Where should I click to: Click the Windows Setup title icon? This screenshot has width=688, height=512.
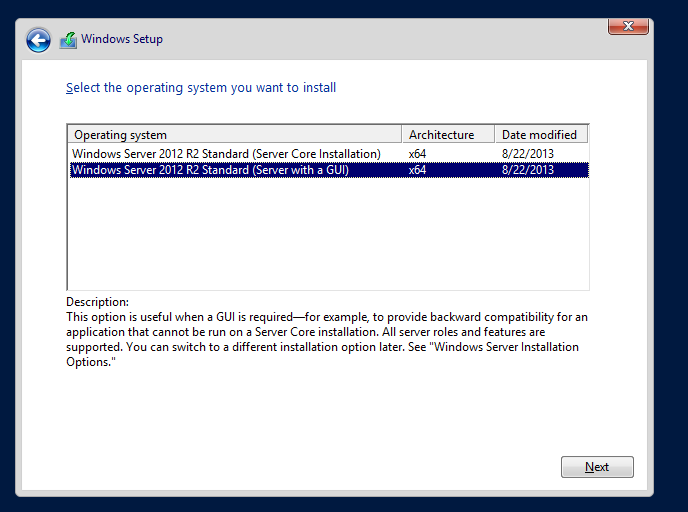pyautogui.click(x=68, y=40)
